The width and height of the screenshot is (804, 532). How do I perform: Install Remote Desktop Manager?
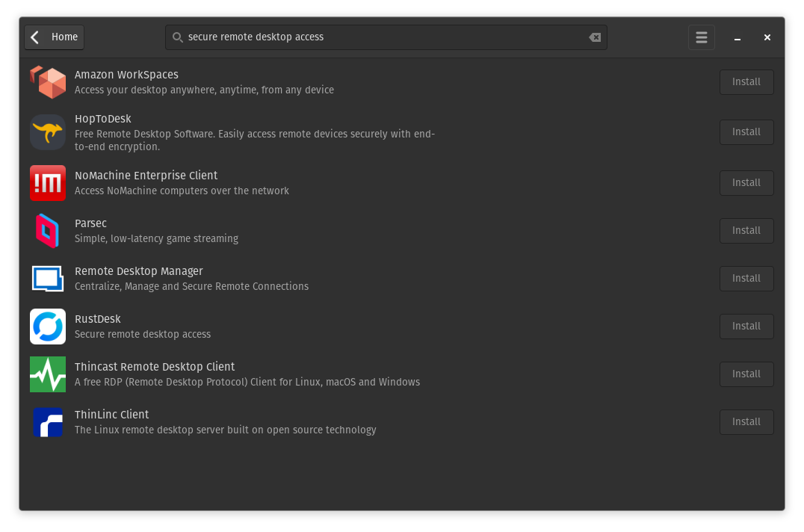point(746,278)
